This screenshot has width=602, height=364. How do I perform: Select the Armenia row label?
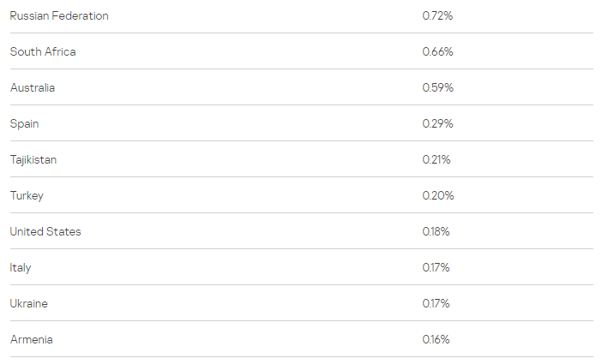31,340
